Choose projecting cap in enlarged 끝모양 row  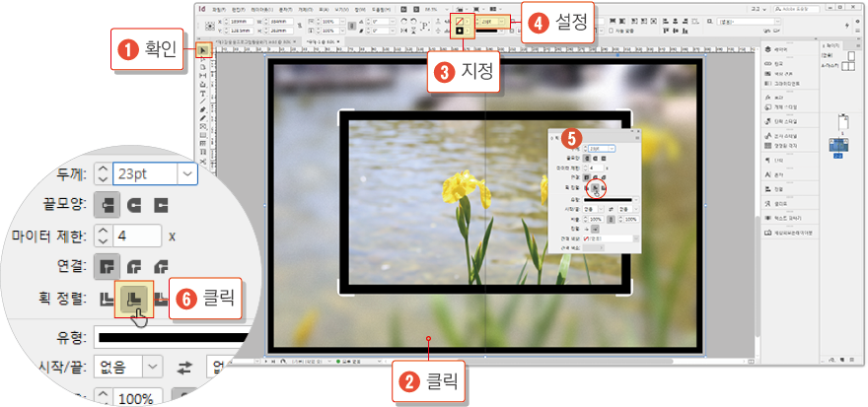tap(161, 205)
